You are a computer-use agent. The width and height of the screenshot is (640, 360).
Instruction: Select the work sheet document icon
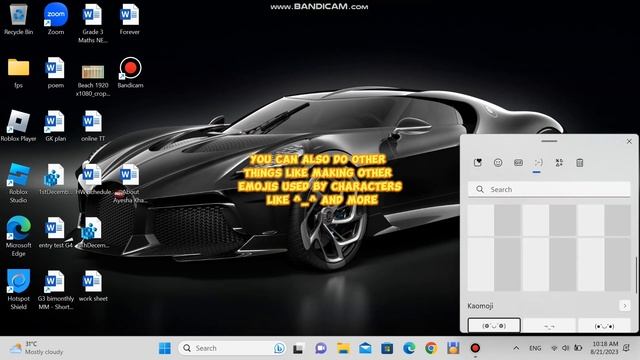93,286
